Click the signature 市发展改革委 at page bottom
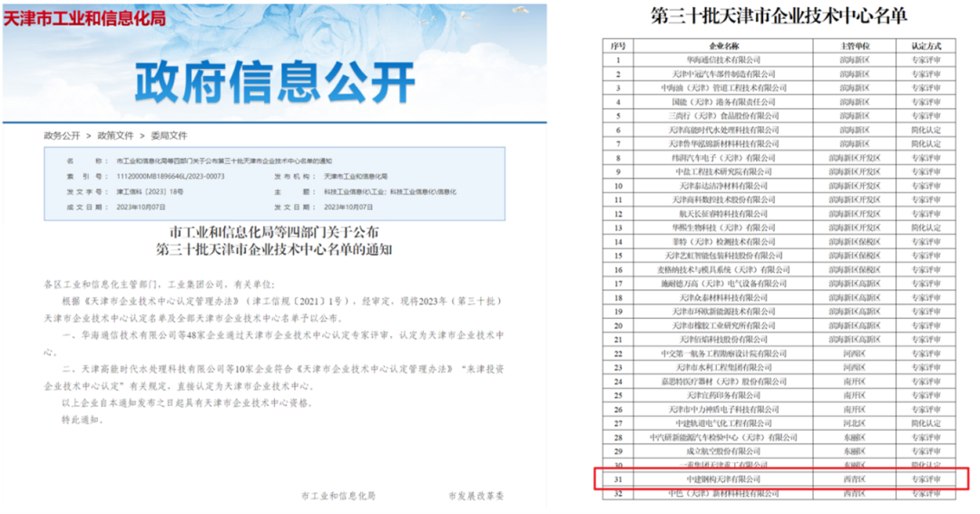Viewport: 980px width, 514px height. point(475,496)
